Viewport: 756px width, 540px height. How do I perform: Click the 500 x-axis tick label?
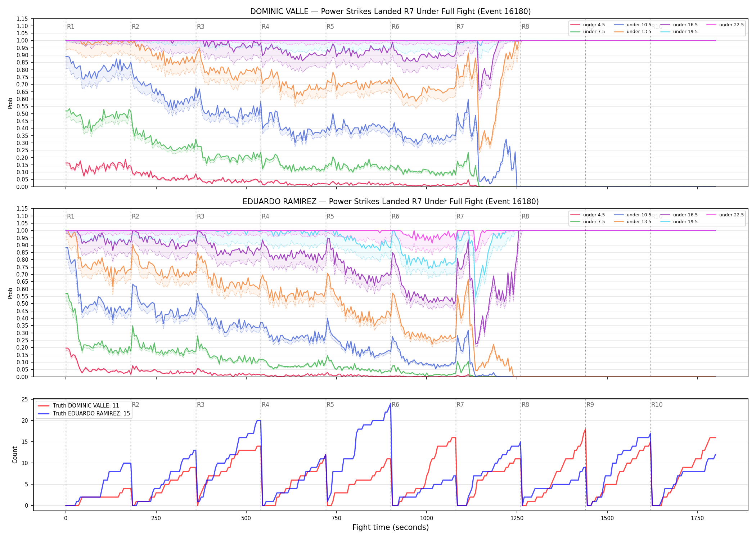pyautogui.click(x=246, y=518)
